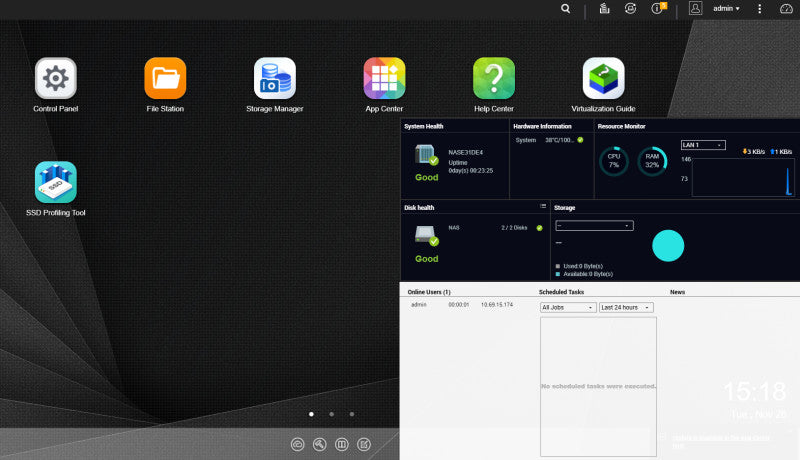This screenshot has width=800, height=460.
Task: Click the IP address 10.69.15.174
Action: click(497, 304)
